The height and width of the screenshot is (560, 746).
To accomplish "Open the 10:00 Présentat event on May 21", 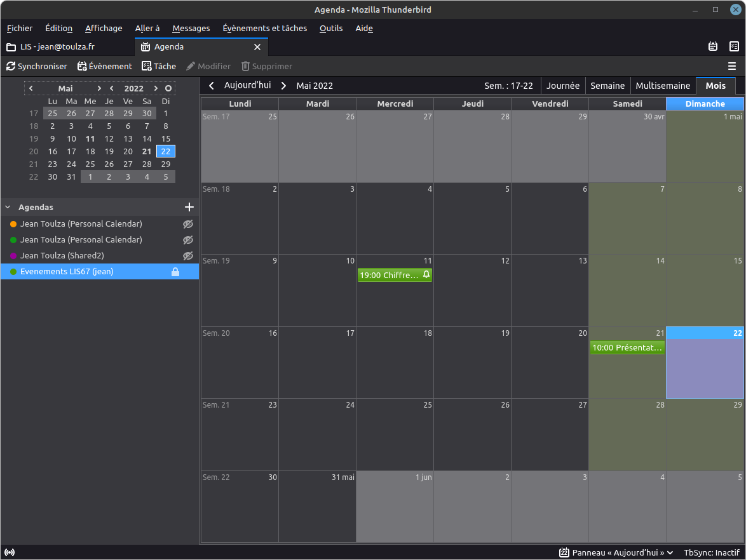I will tap(627, 347).
